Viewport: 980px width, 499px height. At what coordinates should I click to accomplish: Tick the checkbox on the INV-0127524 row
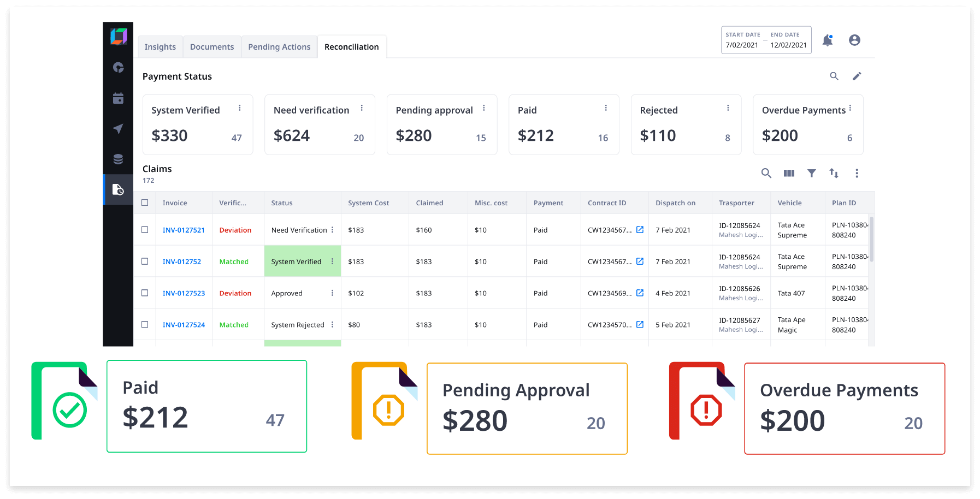145,324
